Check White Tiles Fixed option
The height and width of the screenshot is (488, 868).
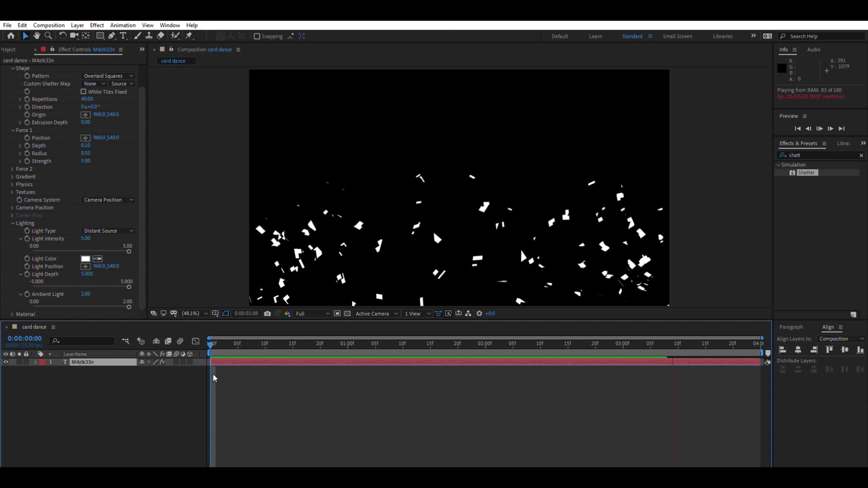pos(84,92)
